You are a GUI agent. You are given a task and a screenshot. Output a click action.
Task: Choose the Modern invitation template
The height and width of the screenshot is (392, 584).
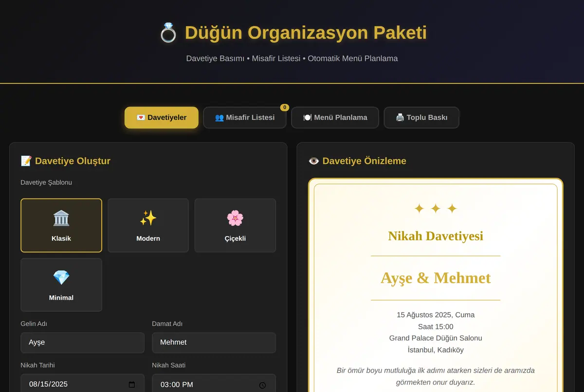148,225
